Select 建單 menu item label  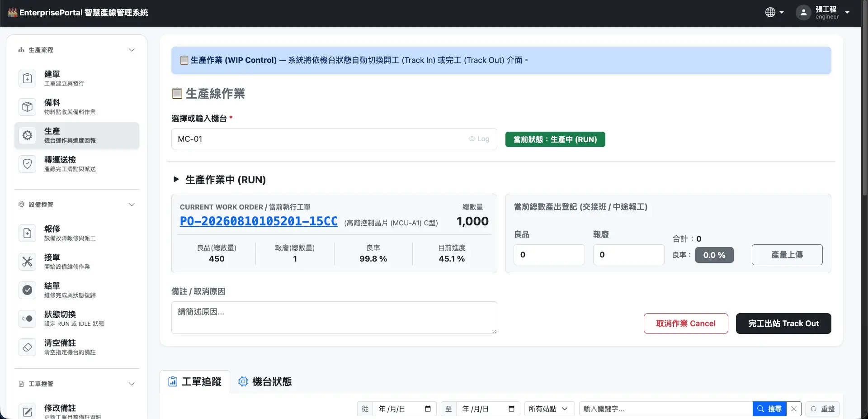52,74
